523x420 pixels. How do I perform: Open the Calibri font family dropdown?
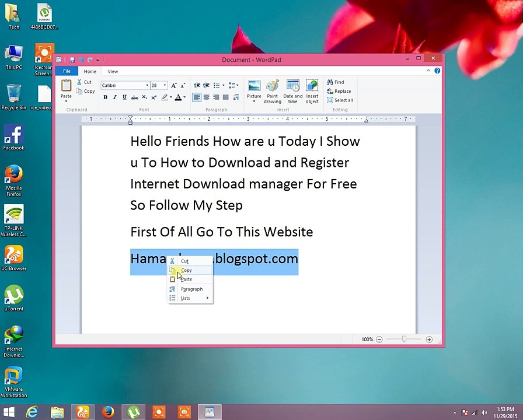(147, 86)
